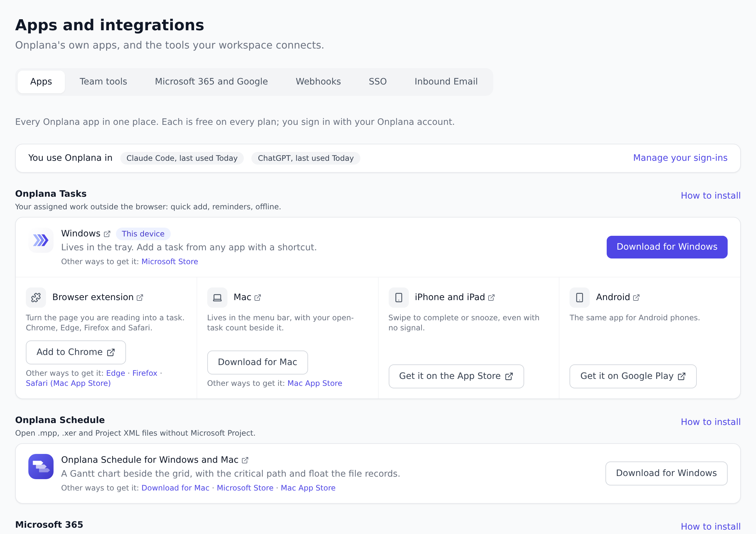This screenshot has height=534, width=756.
Task: Open the Safari (Mac App Store) link
Action: pos(68,383)
